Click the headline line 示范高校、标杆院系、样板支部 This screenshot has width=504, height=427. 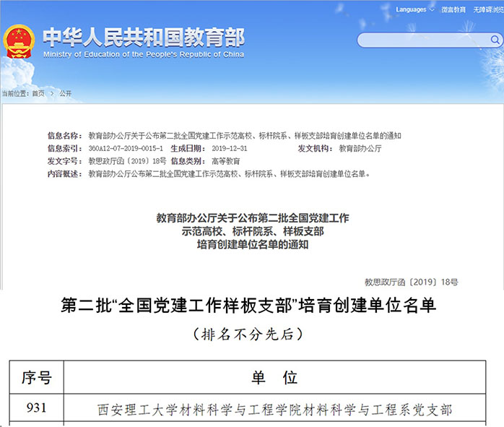(253, 231)
